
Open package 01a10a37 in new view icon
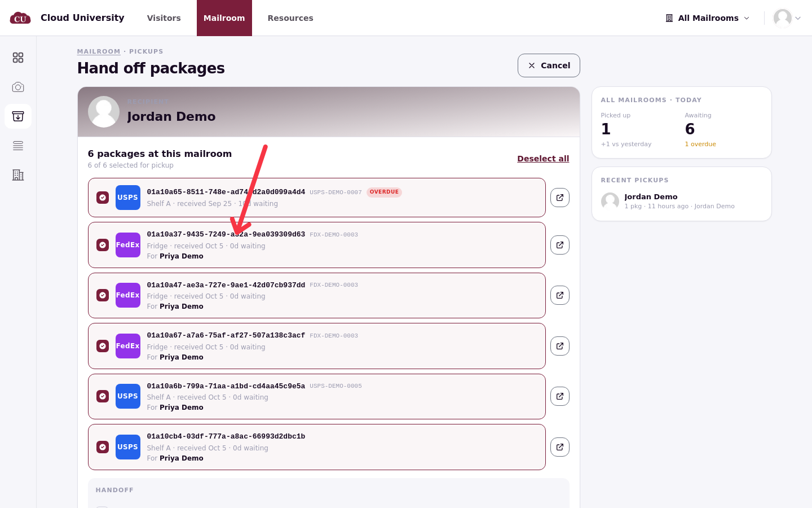(560, 245)
